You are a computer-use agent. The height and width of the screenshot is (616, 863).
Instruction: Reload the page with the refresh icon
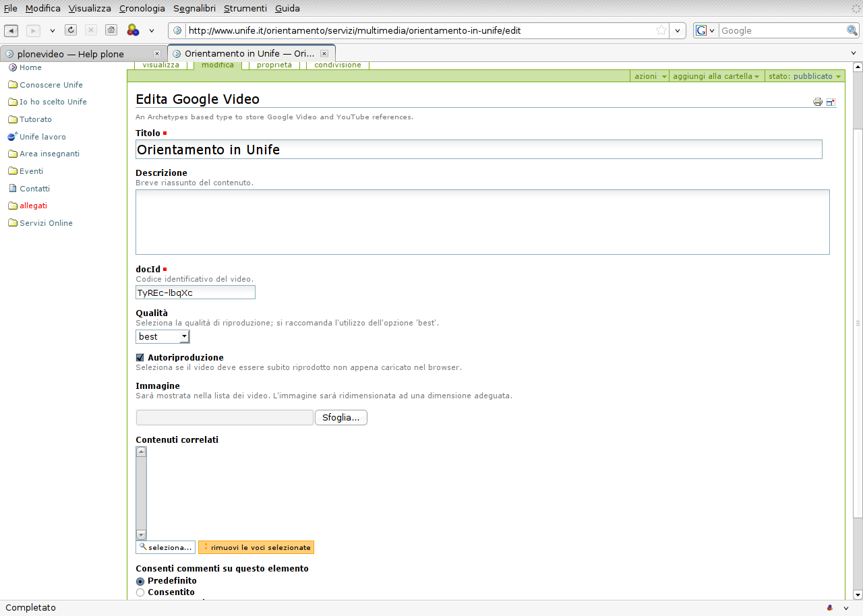71,30
